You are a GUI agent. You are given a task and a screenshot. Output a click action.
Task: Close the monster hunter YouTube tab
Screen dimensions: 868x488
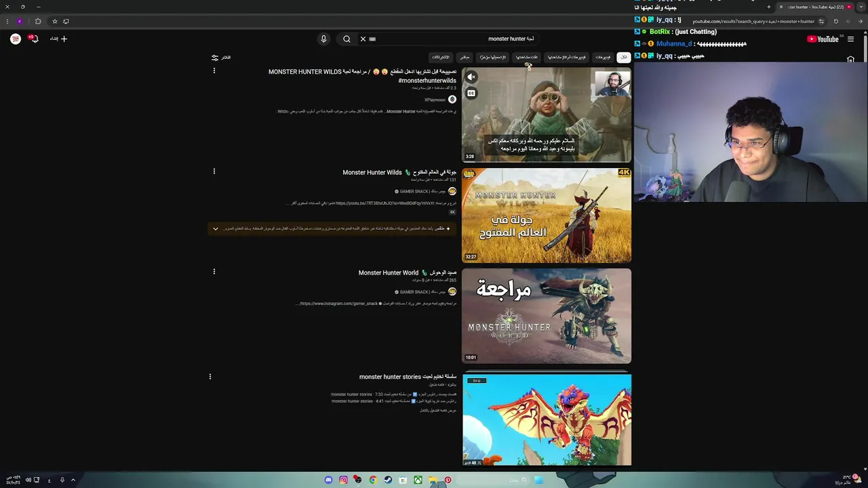pyautogui.click(x=781, y=7)
